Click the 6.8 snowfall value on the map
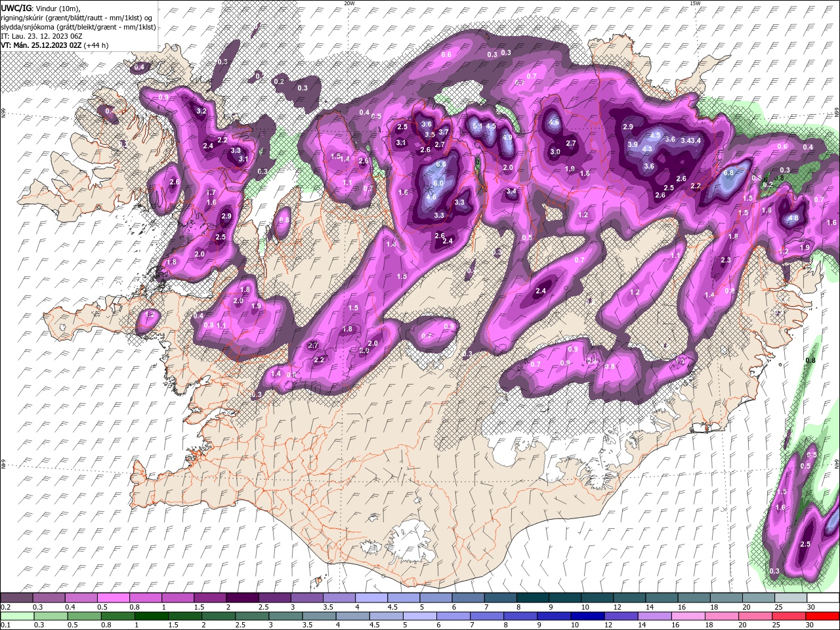Viewport: 840px width, 630px height. pyautogui.click(x=728, y=173)
